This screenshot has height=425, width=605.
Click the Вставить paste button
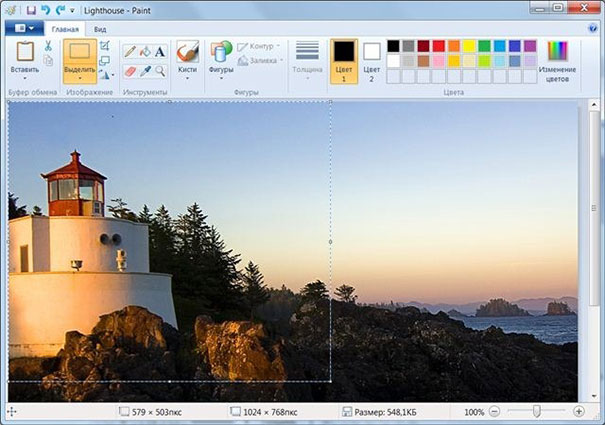point(24,58)
